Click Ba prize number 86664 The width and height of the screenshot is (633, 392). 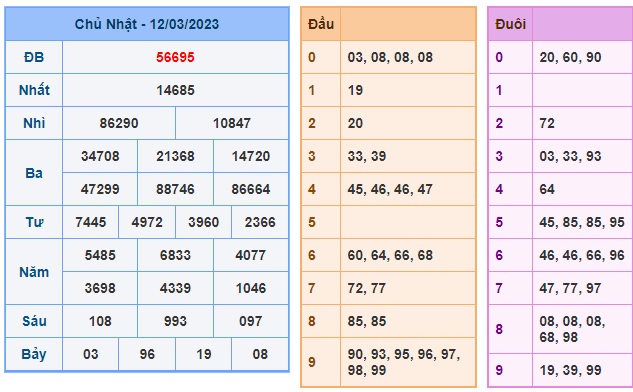[x=251, y=189]
